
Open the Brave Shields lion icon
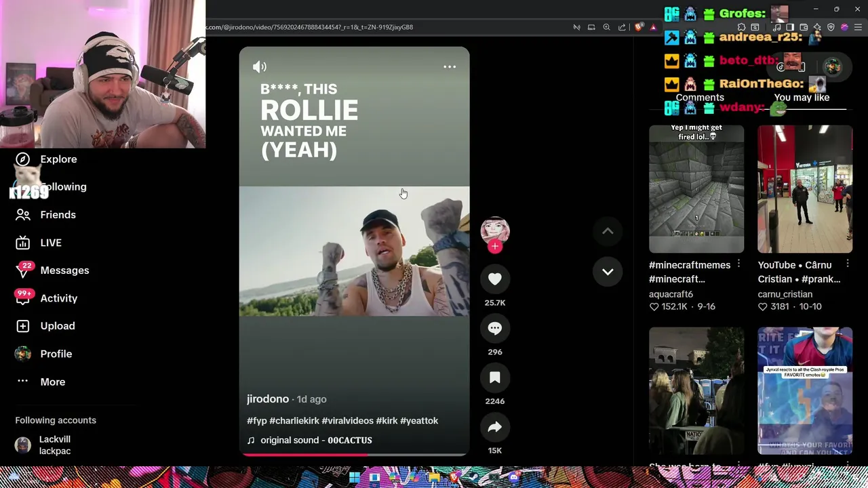(638, 27)
